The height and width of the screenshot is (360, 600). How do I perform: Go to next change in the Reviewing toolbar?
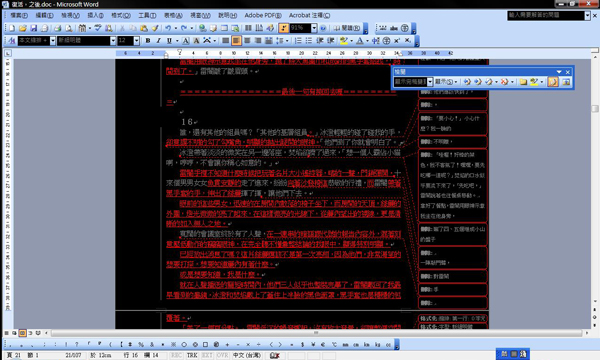(478, 82)
